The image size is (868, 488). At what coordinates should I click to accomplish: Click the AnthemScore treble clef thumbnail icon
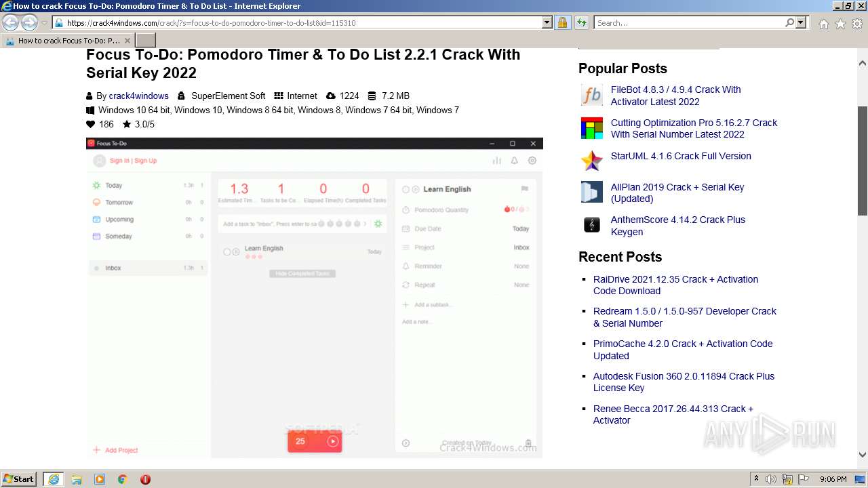(592, 224)
